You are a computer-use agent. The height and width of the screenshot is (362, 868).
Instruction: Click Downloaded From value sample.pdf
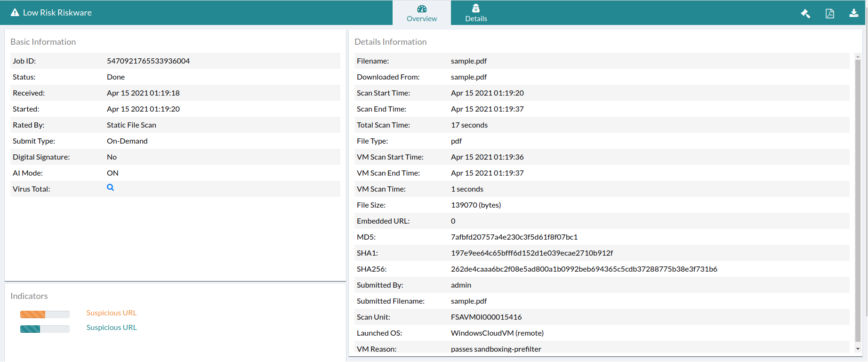click(469, 77)
